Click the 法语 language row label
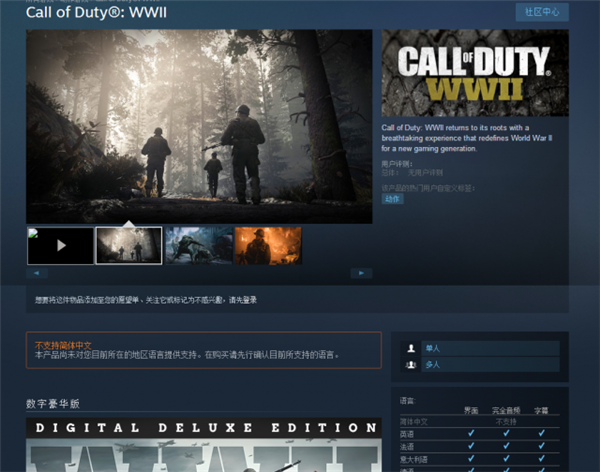The width and height of the screenshot is (600, 472). coord(407,447)
